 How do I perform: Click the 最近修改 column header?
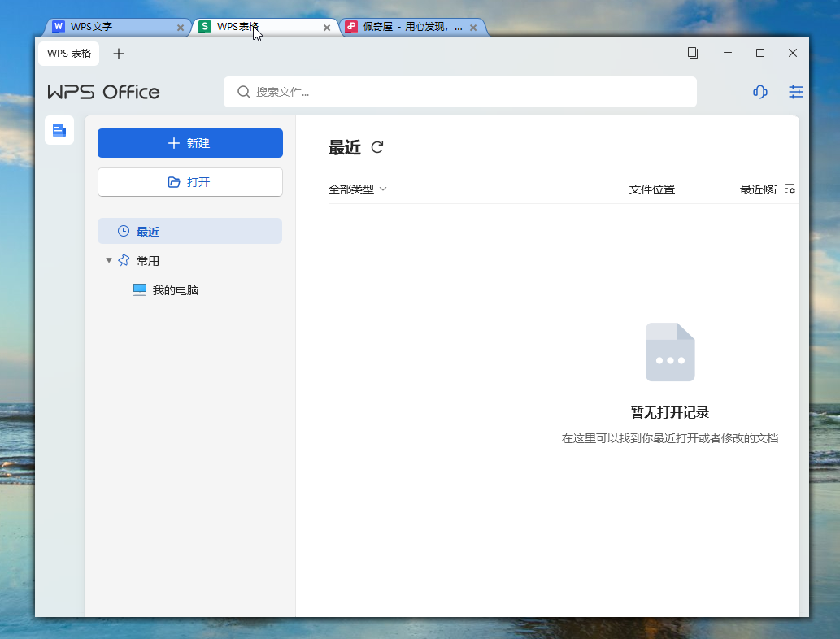pos(758,189)
